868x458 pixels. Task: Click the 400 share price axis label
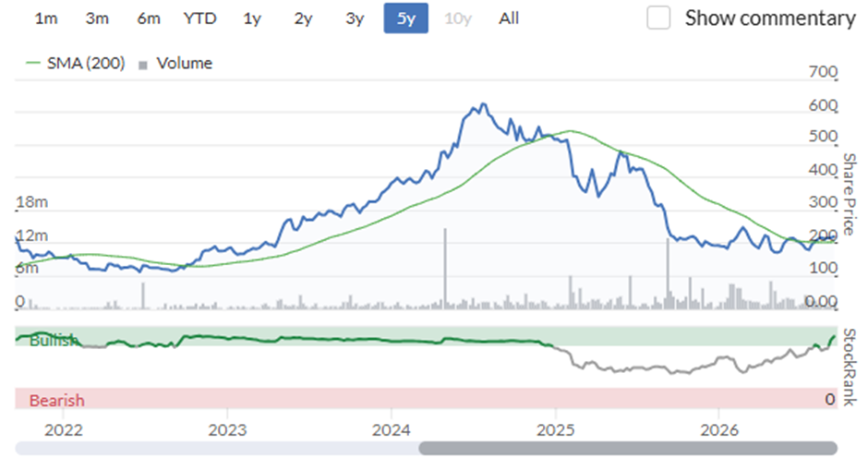point(823,170)
